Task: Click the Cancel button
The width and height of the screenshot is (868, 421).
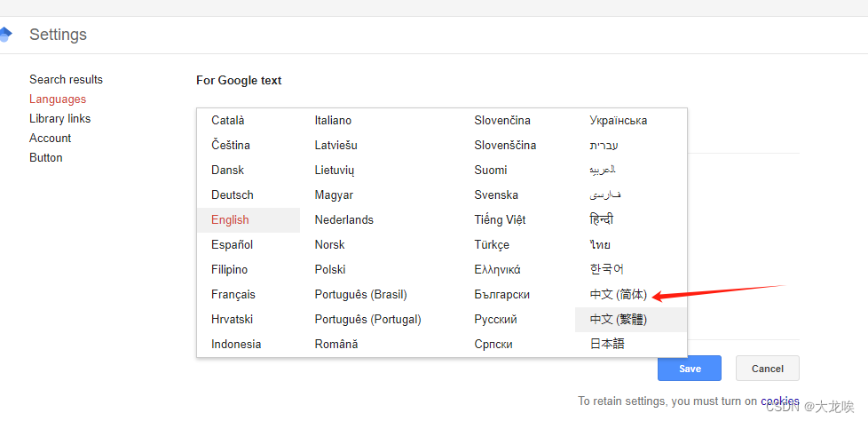Action: [767, 369]
